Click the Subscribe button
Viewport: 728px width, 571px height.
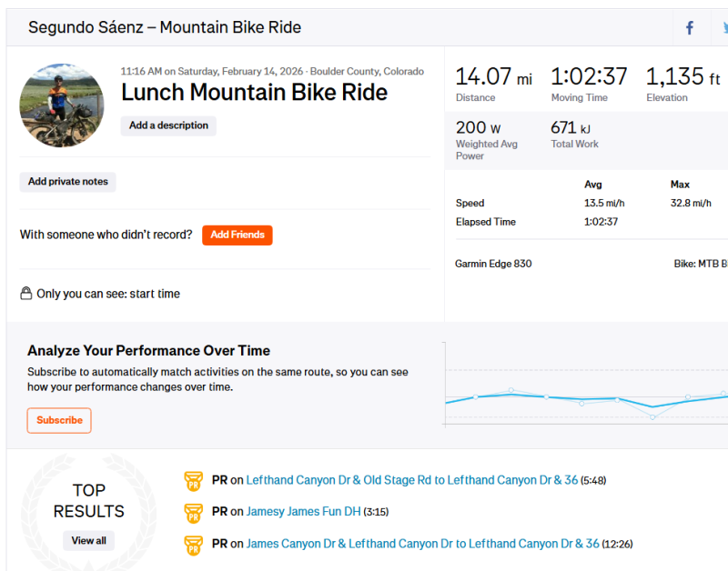(x=59, y=420)
